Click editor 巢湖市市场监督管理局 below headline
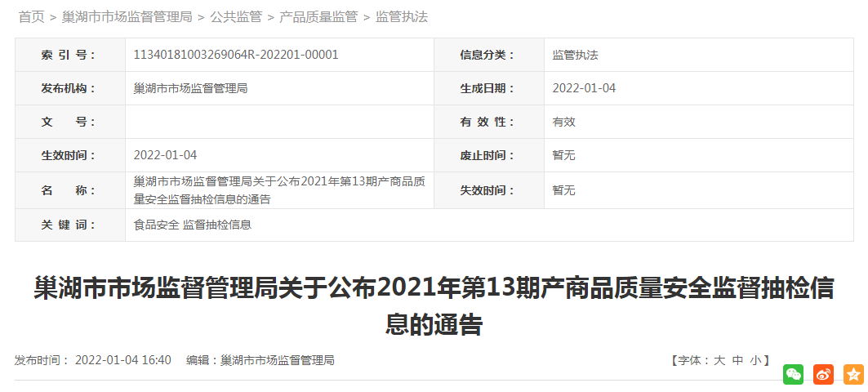This screenshot has width=868, height=392. [x=278, y=360]
